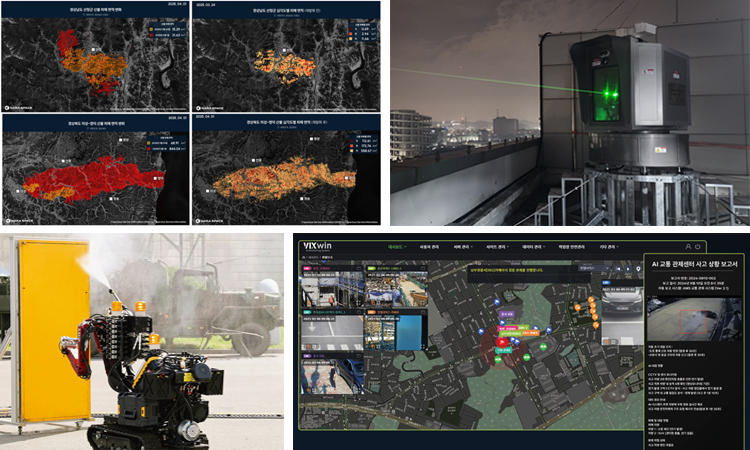750x450 pixels.
Task: Open the user profile icon in header
Action: [687, 246]
